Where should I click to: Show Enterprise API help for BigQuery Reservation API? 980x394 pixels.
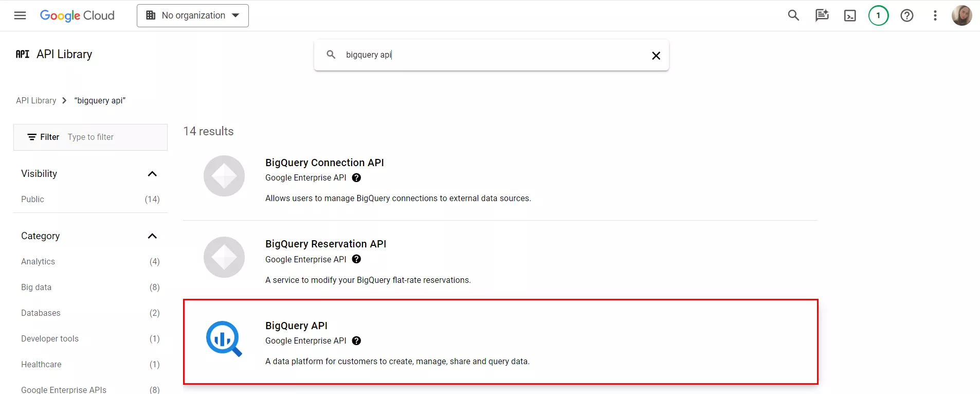point(356,259)
